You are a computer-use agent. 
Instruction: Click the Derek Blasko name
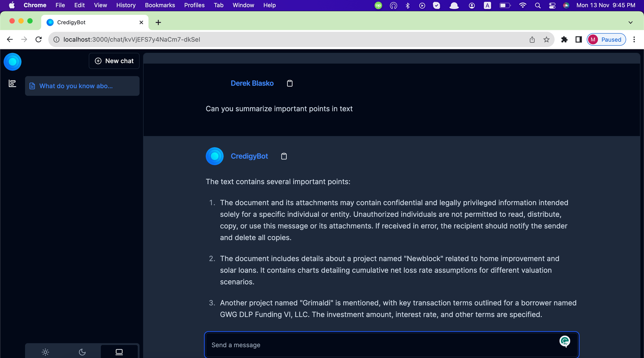pyautogui.click(x=252, y=83)
